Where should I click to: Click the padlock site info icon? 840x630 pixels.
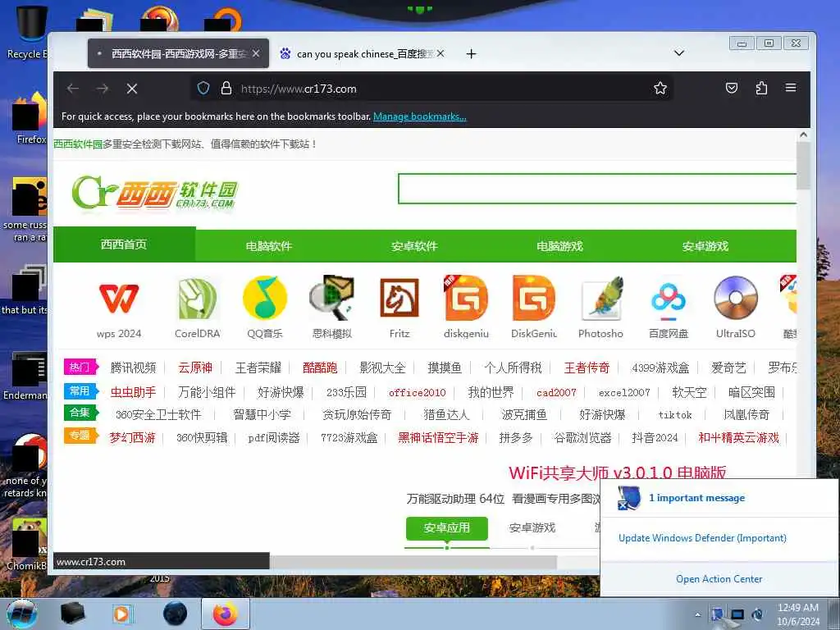(226, 89)
